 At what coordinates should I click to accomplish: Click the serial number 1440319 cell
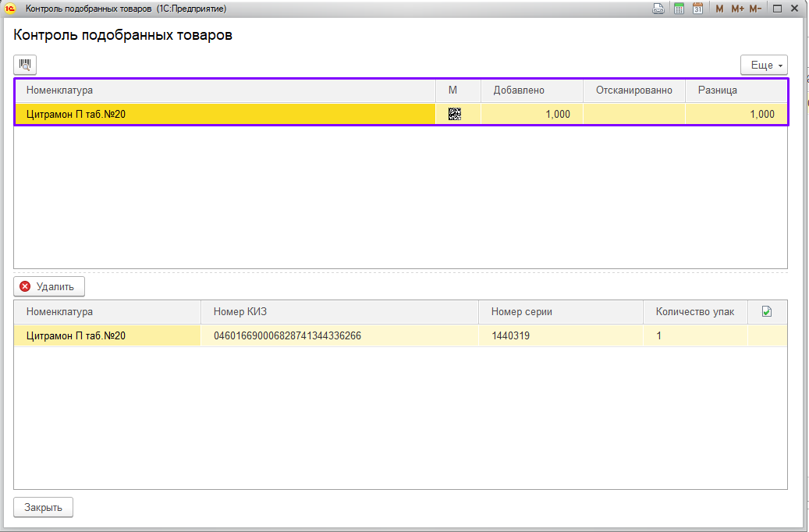(x=560, y=336)
